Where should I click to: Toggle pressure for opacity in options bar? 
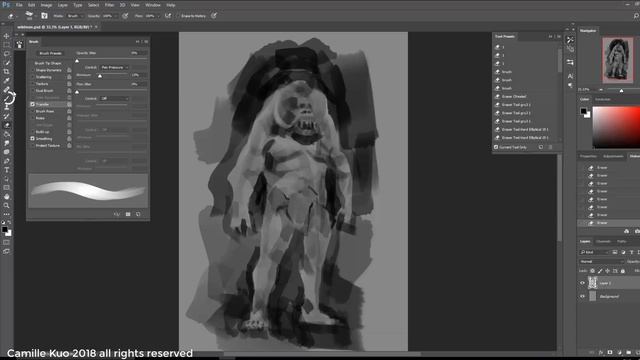(x=125, y=16)
